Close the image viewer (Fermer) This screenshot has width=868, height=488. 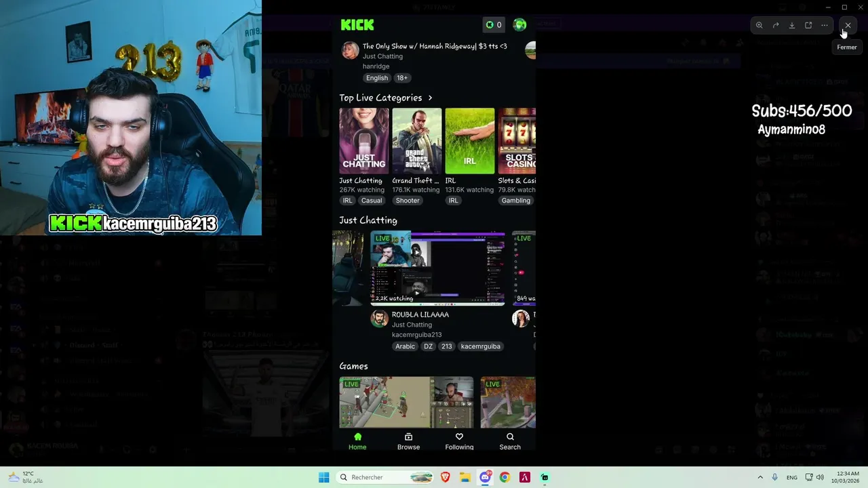[x=848, y=25]
